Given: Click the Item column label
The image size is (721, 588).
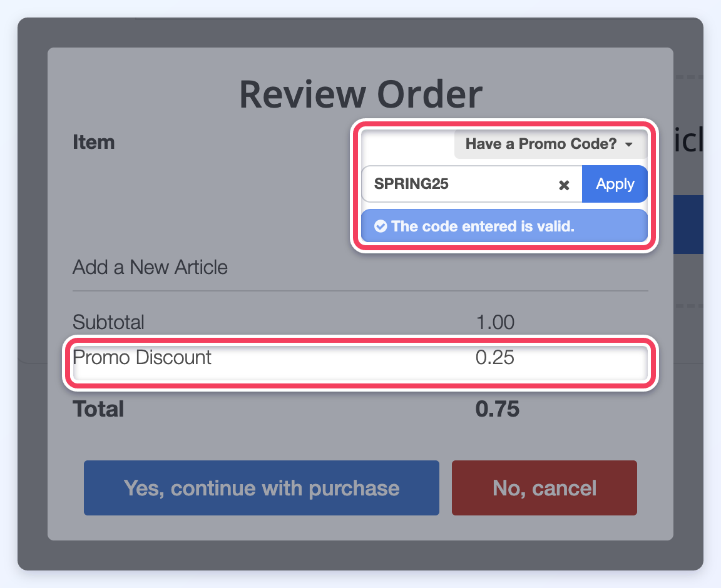Looking at the screenshot, I should 93,142.
